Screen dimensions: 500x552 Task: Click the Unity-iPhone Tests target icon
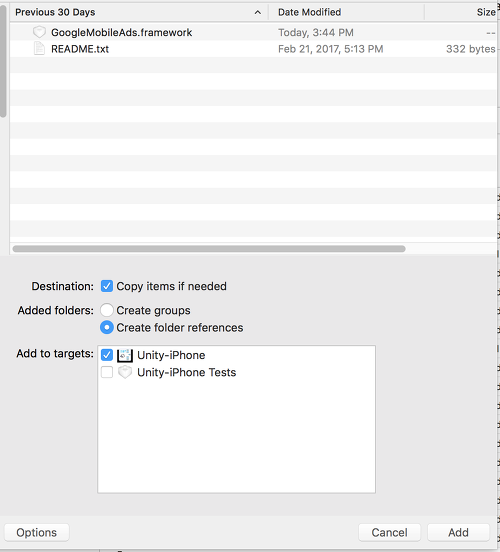(x=125, y=372)
